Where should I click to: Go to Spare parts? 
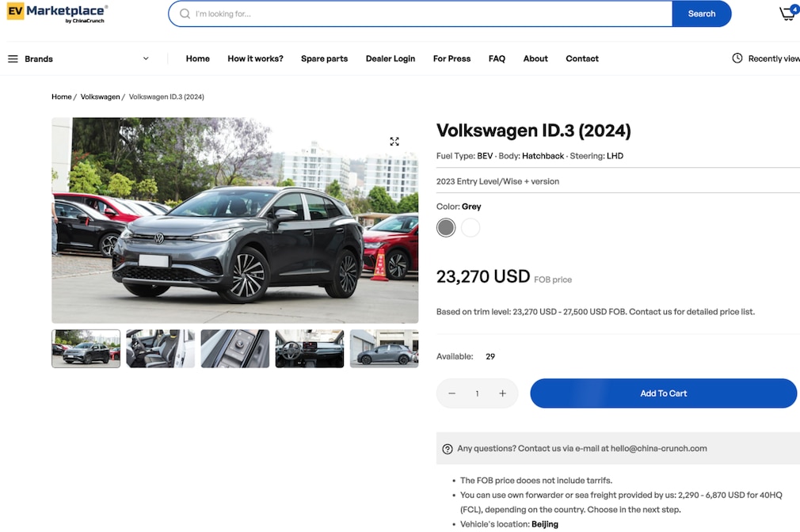click(x=324, y=59)
